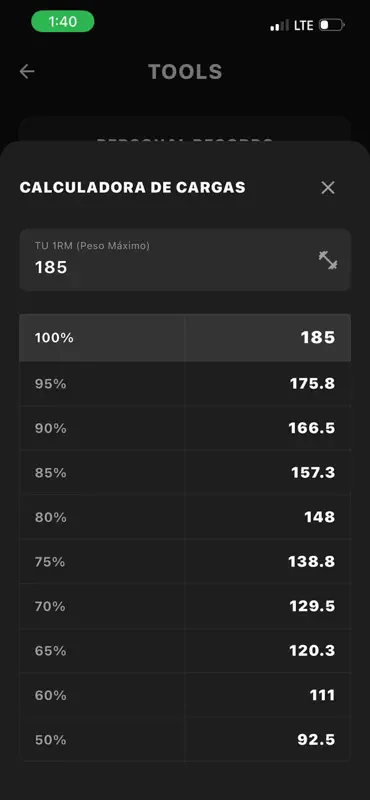Close the Calculadora de Cargas panel
This screenshot has height=800, width=370.
click(328, 188)
